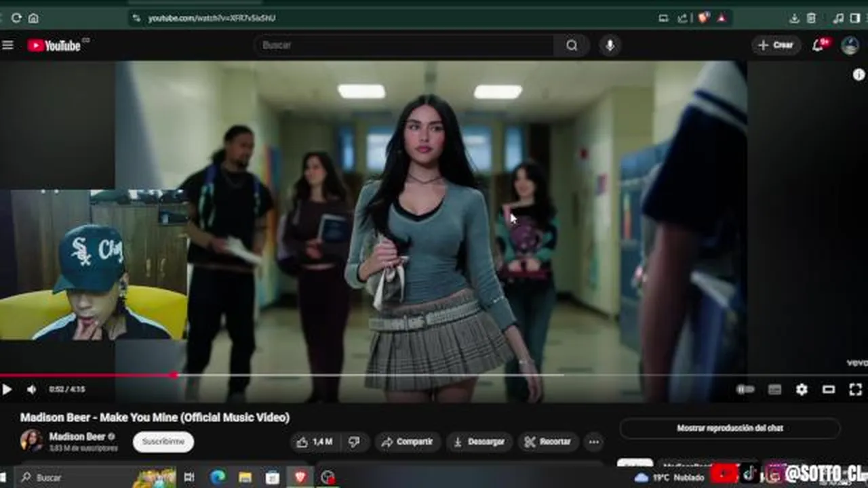Like the video with thumbs up

[x=315, y=442]
